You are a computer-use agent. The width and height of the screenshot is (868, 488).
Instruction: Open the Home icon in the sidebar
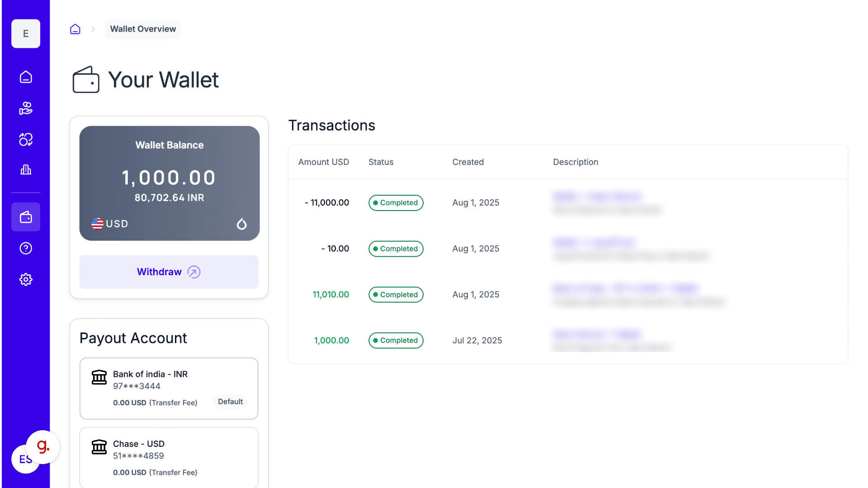[x=26, y=77]
